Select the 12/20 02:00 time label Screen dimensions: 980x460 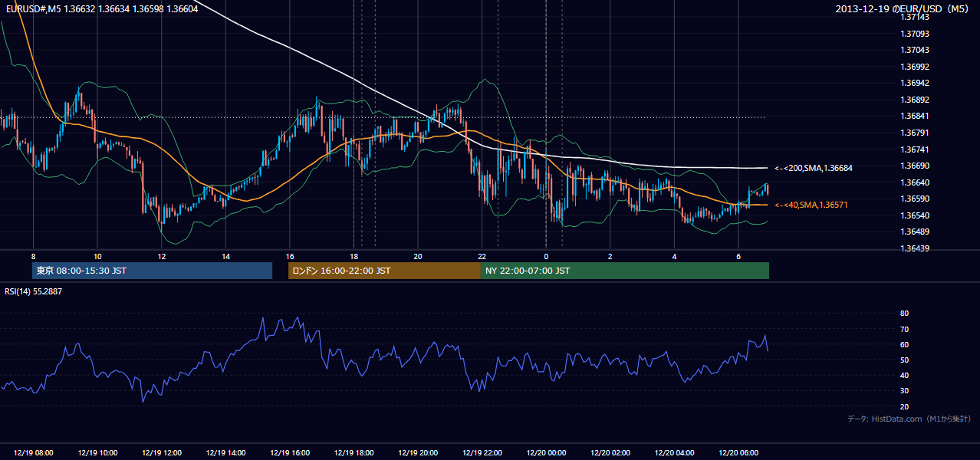pyautogui.click(x=610, y=453)
